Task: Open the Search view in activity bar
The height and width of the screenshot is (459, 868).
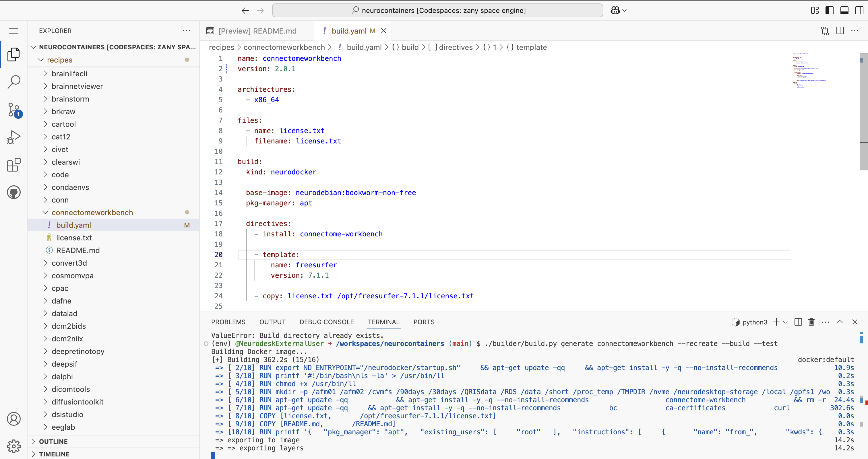Action: point(14,82)
